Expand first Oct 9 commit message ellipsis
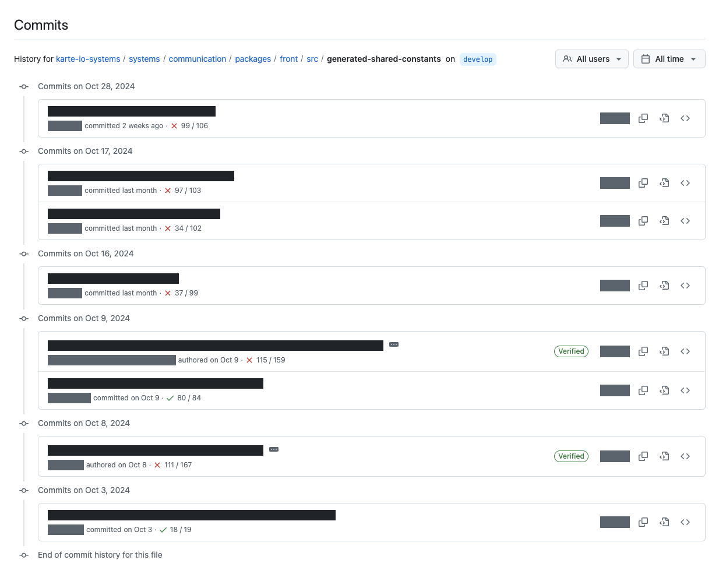 coord(394,344)
